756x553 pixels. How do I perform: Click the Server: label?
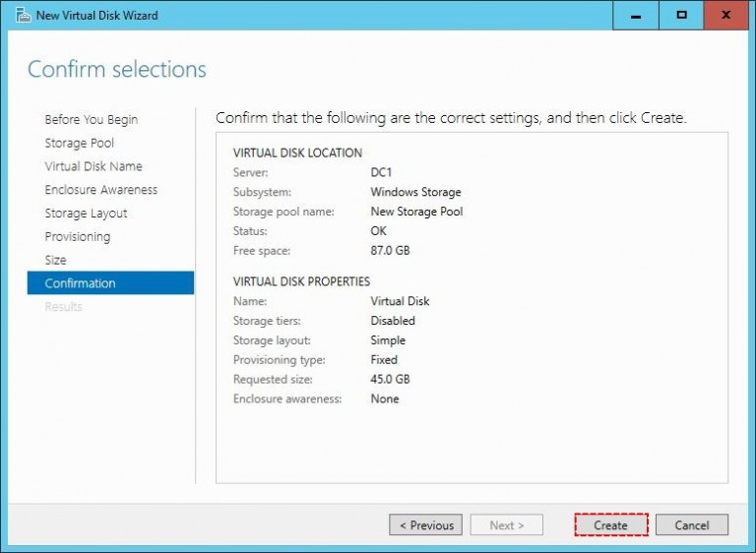tap(250, 172)
